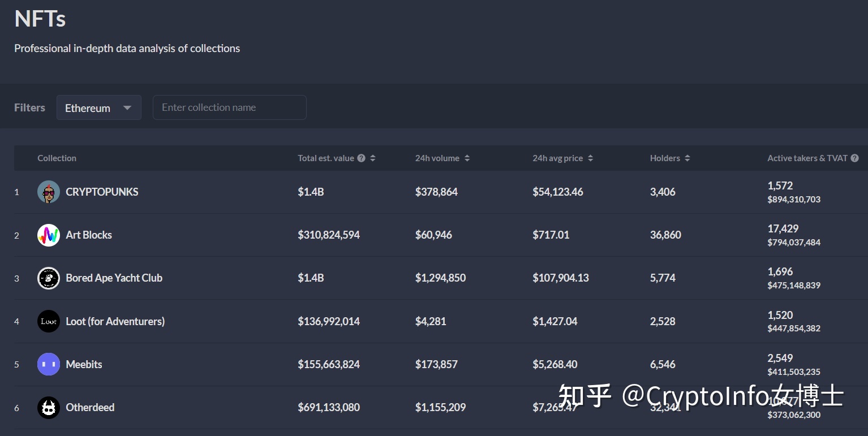Click the Total est. value header label

coord(326,158)
